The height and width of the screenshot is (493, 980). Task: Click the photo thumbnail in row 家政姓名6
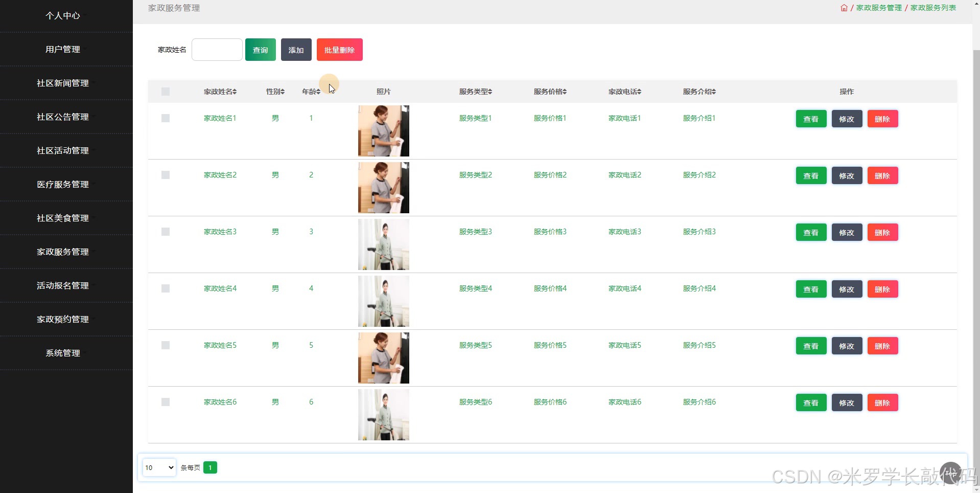coord(384,415)
